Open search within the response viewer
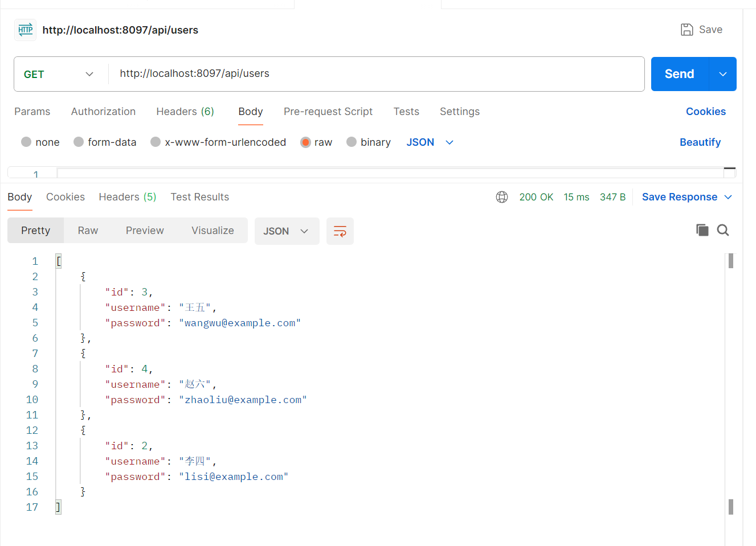756x546 pixels. [x=722, y=229]
